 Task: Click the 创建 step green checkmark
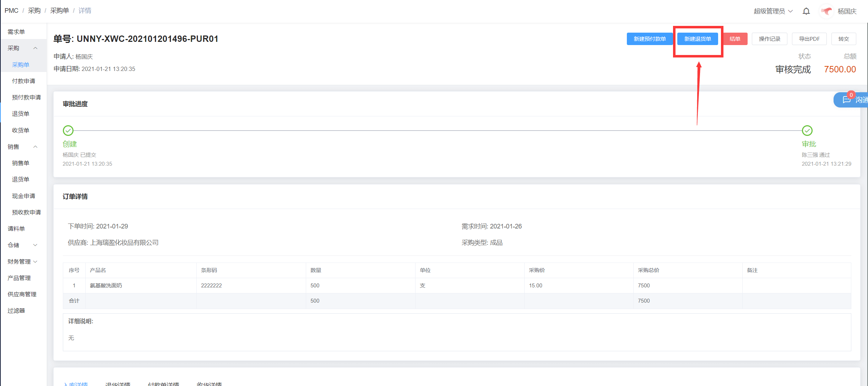click(68, 131)
